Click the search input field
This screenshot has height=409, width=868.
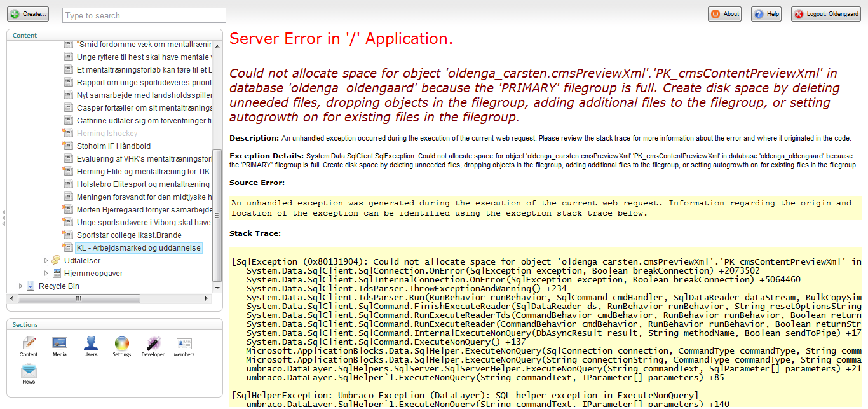[x=144, y=15]
